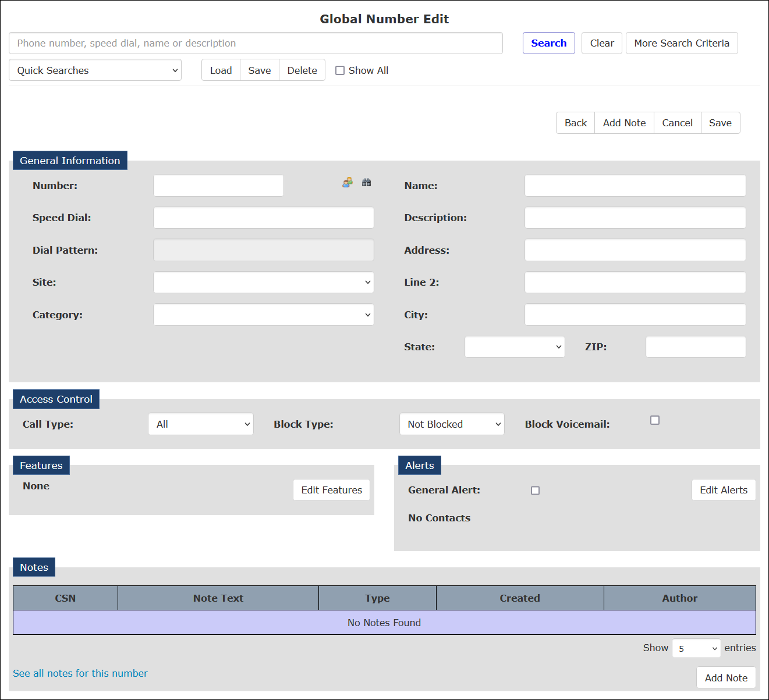
Task: Click the Edit Alerts button
Action: pyautogui.click(x=724, y=490)
